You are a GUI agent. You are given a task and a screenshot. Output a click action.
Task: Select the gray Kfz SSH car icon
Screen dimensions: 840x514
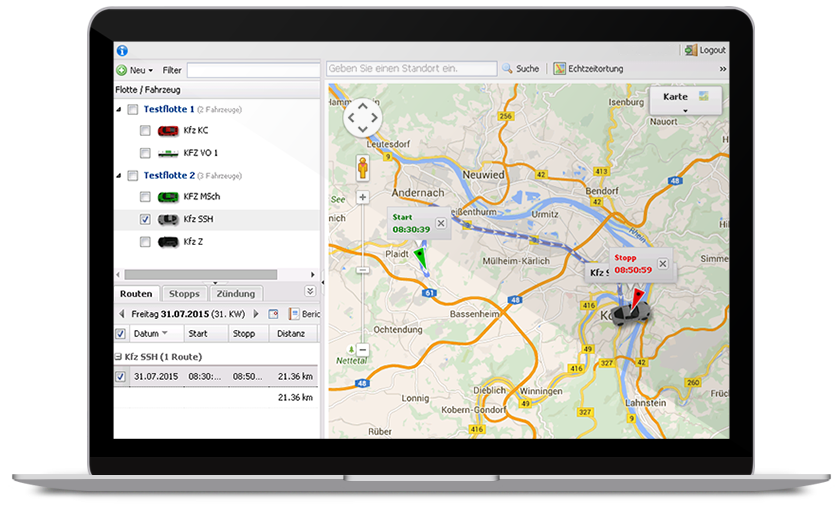[168, 219]
